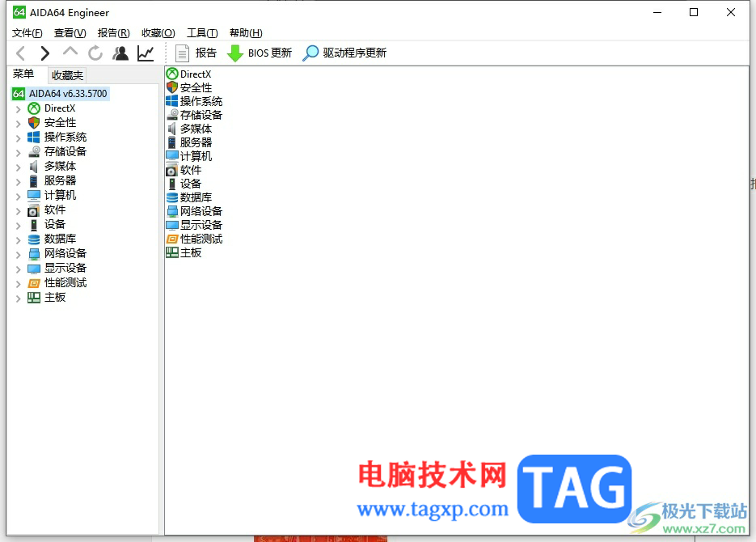Open user preferences silhouette icon
The height and width of the screenshot is (542, 756).
120,53
